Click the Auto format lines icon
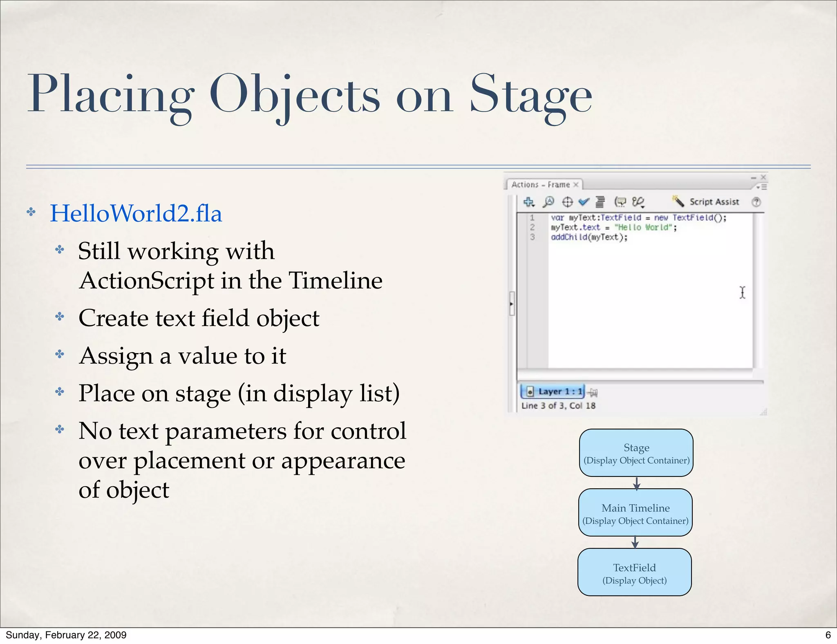Screen dimensions: 837x644 pyautogui.click(x=600, y=202)
